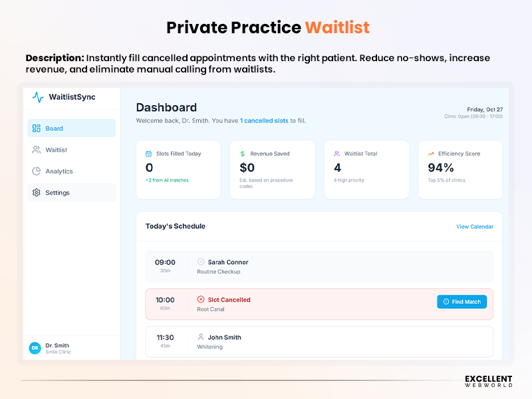Click the red cancelled circle icon on 10:00 slot
Screen dimensions: 532x399
[201, 299]
